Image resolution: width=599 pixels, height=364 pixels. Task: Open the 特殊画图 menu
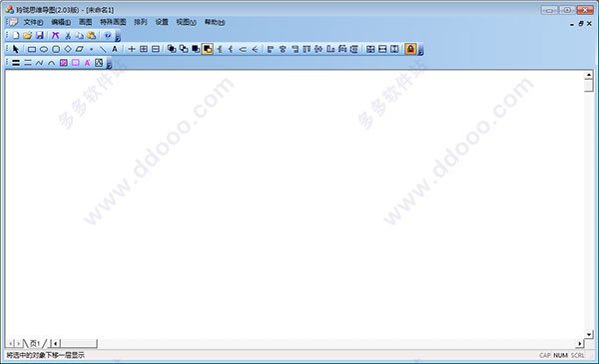pyautogui.click(x=113, y=22)
